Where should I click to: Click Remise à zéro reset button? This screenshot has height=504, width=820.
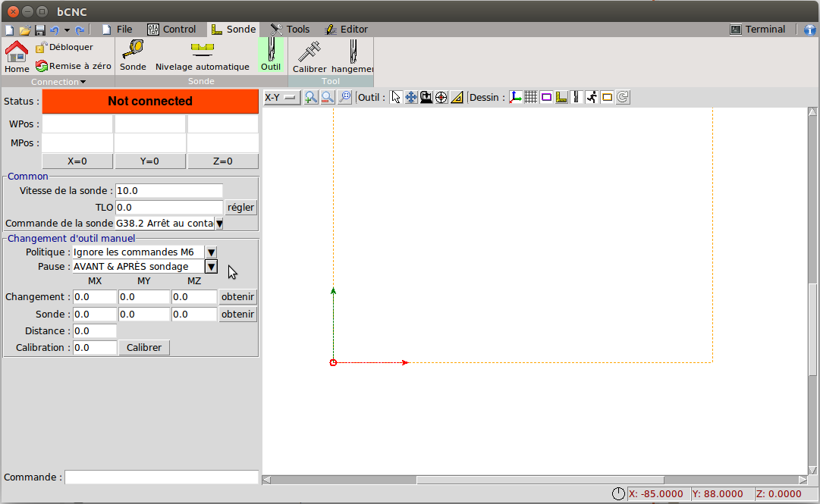[74, 66]
